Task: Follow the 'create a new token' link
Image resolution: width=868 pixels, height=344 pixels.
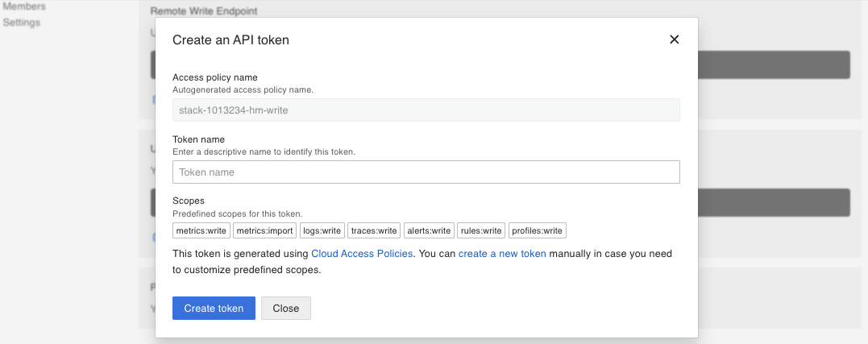Action: (502, 254)
